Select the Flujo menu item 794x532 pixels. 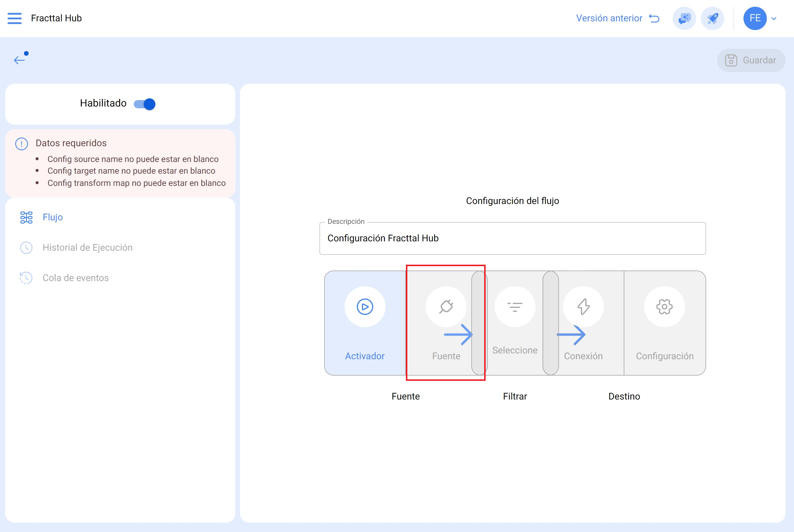(x=53, y=217)
